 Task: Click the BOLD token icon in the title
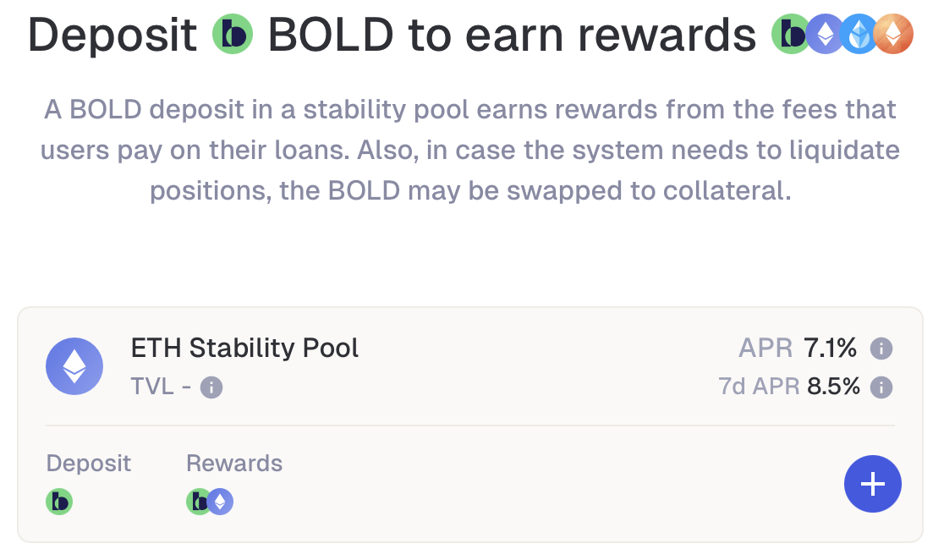pos(232,35)
